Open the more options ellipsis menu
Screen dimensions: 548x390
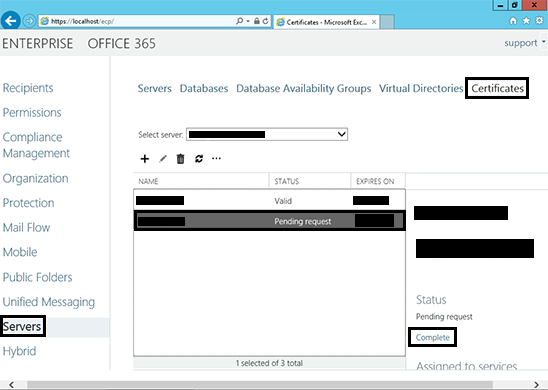click(216, 159)
